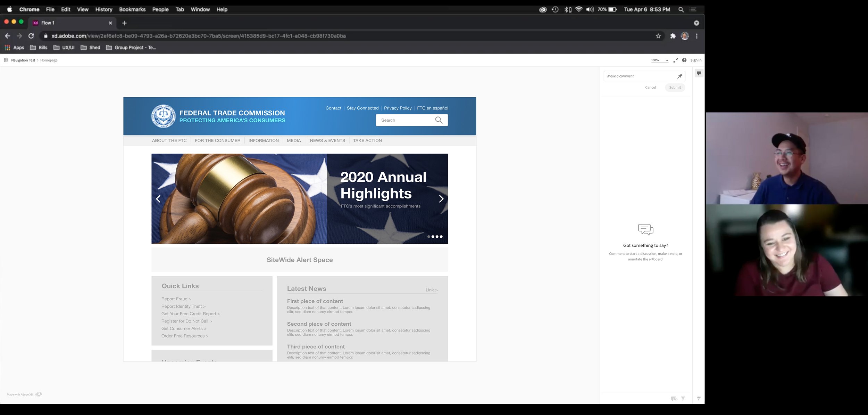Image resolution: width=868 pixels, height=415 pixels.
Task: Click the fullscreen expand arrows icon
Action: [675, 60]
